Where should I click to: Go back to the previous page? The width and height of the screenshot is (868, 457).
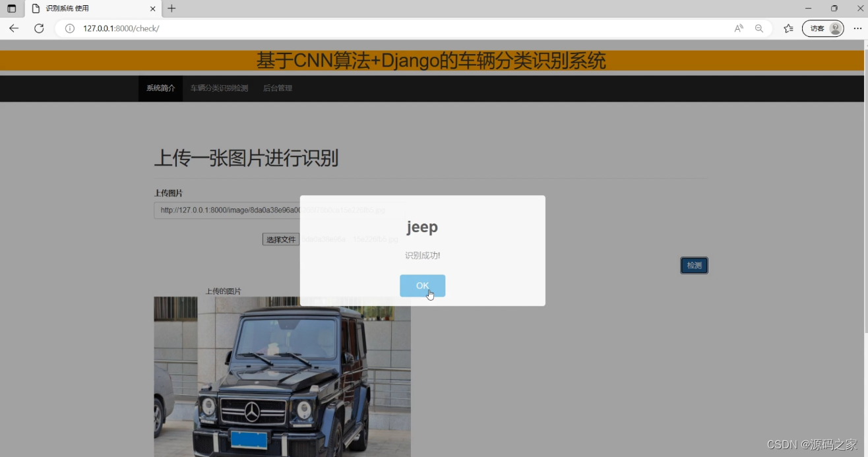tap(14, 28)
